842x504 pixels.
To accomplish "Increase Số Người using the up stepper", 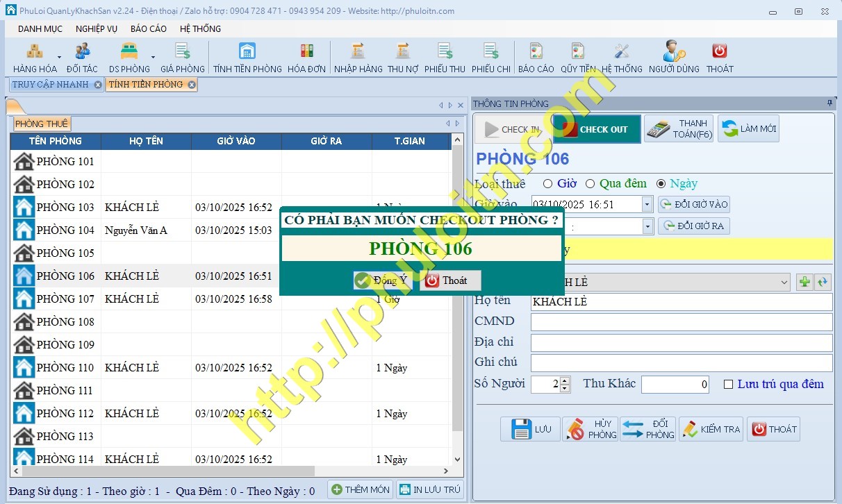I will tap(563, 380).
